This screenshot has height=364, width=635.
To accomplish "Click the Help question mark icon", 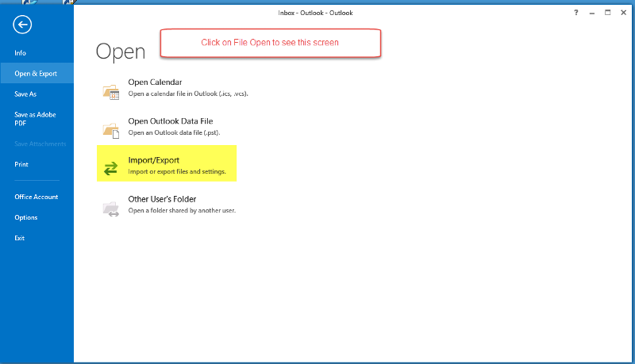I will click(x=576, y=13).
